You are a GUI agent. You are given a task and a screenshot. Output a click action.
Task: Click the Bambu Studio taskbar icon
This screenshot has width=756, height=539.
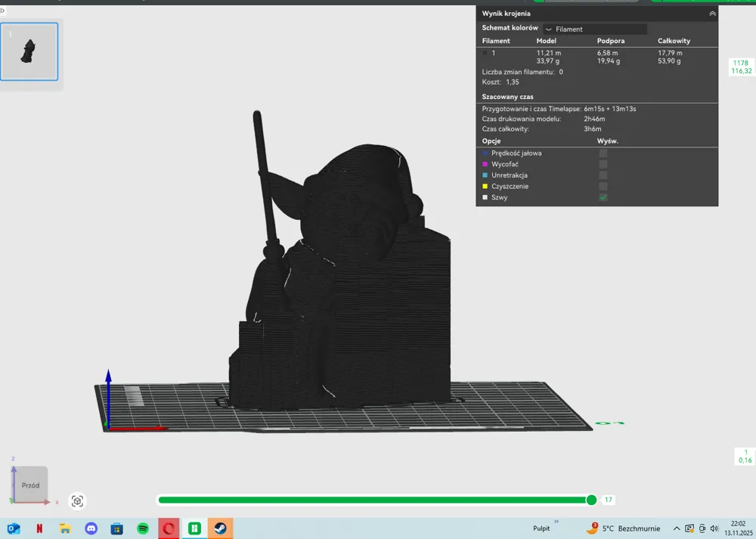[194, 529]
